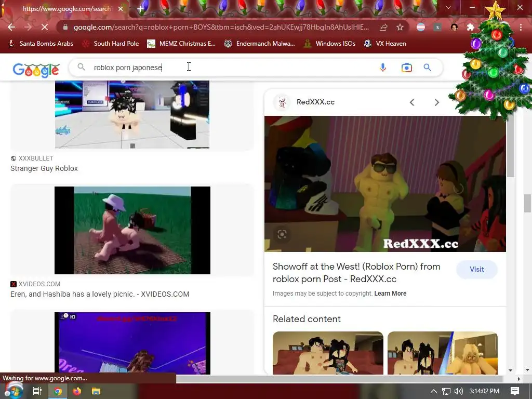Image resolution: width=532 pixels, height=399 pixels.
Task: Close the google.com/search tab
Action: click(x=121, y=9)
